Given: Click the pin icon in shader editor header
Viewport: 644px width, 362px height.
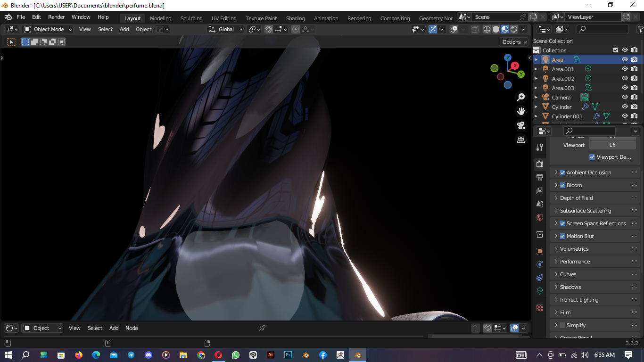Looking at the screenshot, I should (x=262, y=328).
